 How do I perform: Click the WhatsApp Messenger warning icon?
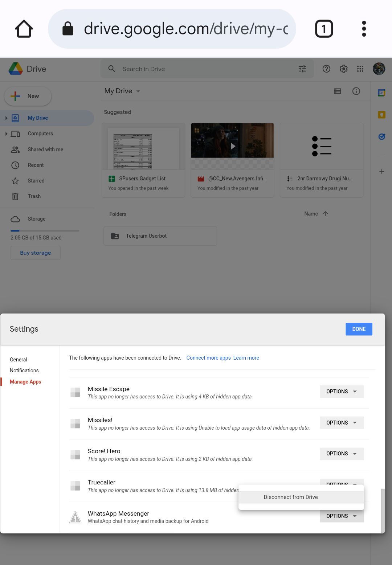pyautogui.click(x=75, y=517)
